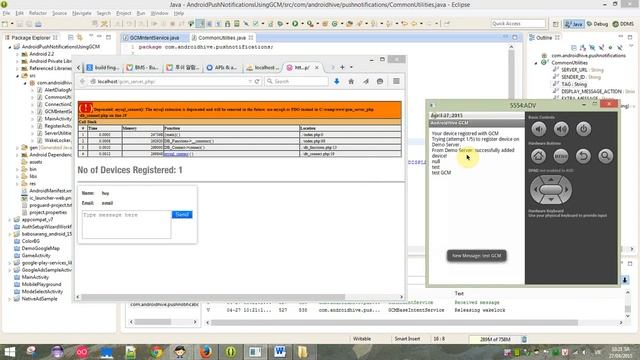The height and width of the screenshot is (360, 640).
Task: Click the emulator volume up button
Action: [x=561, y=129]
